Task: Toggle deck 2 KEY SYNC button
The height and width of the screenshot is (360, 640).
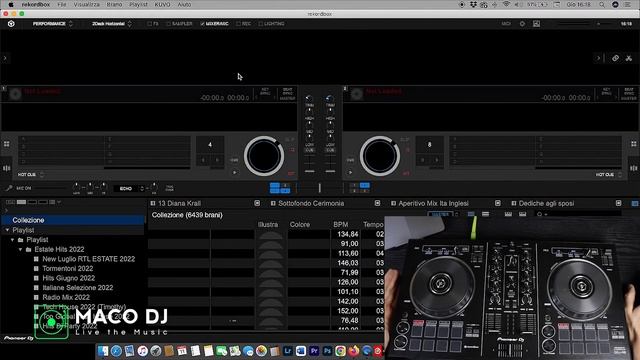Action: tap(606, 91)
